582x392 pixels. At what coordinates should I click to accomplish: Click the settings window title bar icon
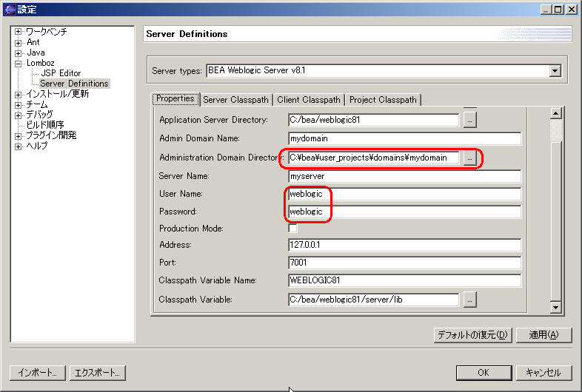tap(8, 9)
